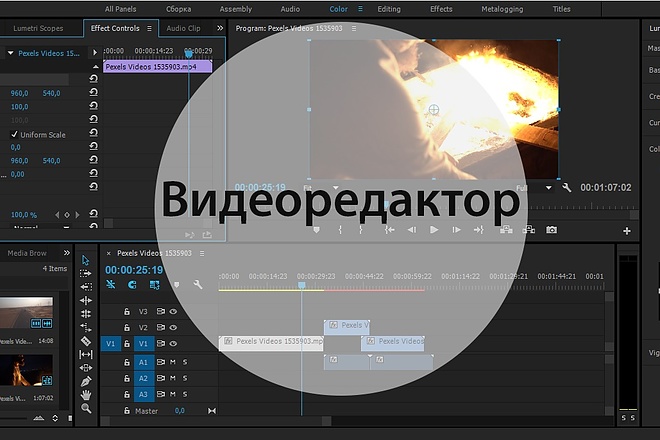
Task: Select the Zoom magnifier tool
Action: click(x=86, y=408)
